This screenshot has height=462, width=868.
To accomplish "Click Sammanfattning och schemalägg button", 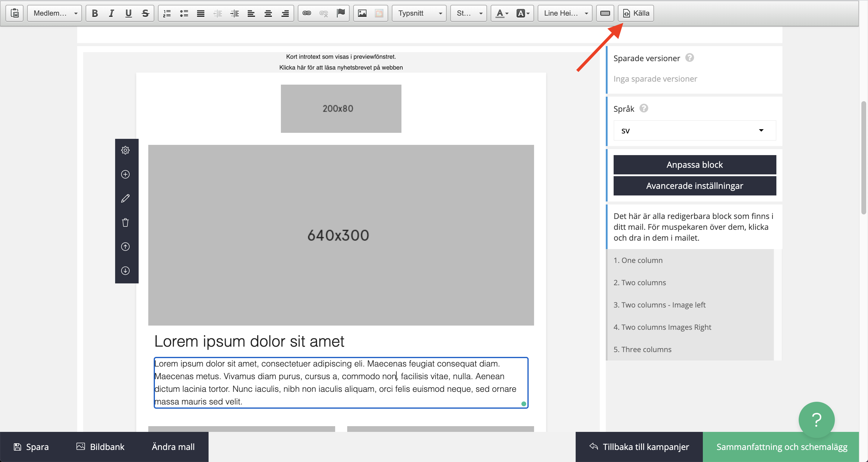I will (782, 447).
